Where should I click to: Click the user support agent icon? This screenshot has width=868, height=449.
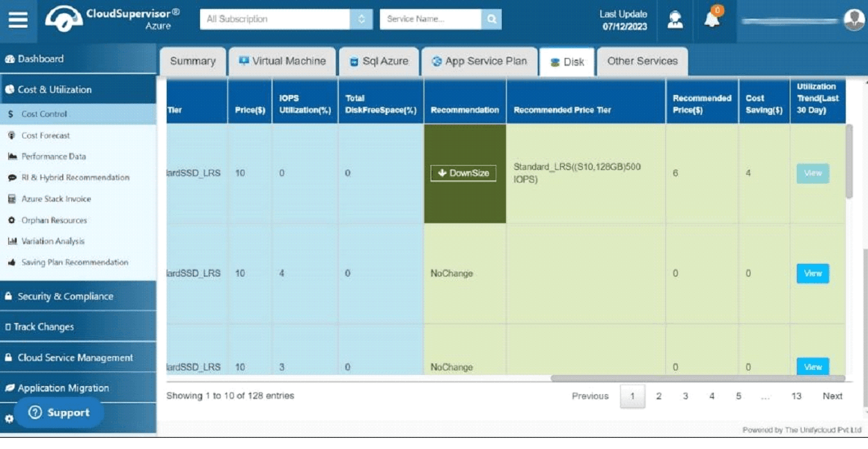675,19
